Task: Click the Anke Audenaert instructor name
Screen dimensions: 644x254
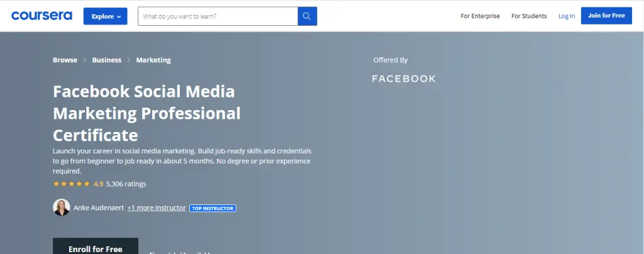Action: (99, 207)
